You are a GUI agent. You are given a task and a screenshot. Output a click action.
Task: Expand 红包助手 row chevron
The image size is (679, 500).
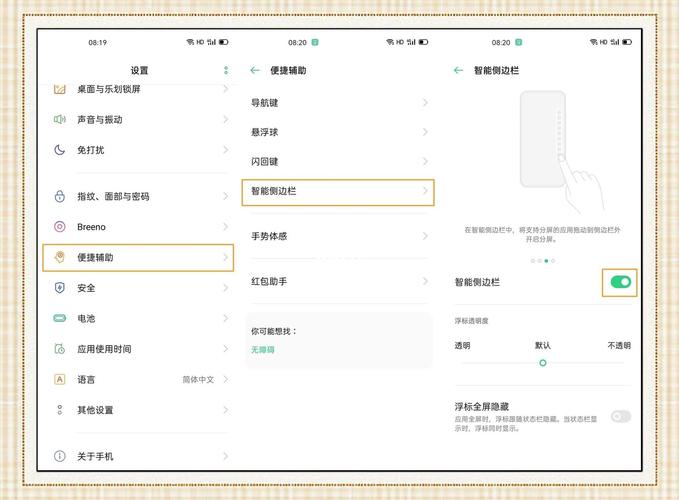[425, 281]
